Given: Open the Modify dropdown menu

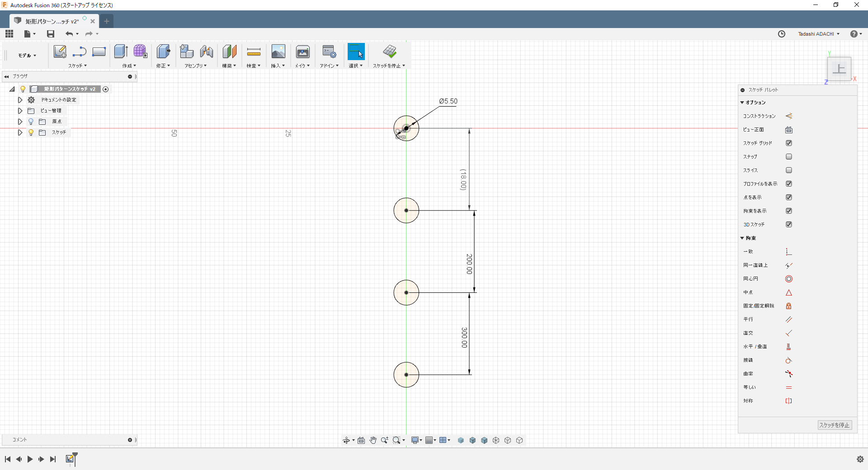Looking at the screenshot, I should tap(163, 66).
